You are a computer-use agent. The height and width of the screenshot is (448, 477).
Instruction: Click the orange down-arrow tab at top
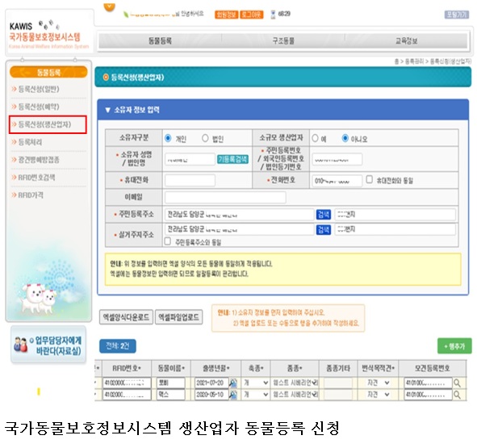110,6
